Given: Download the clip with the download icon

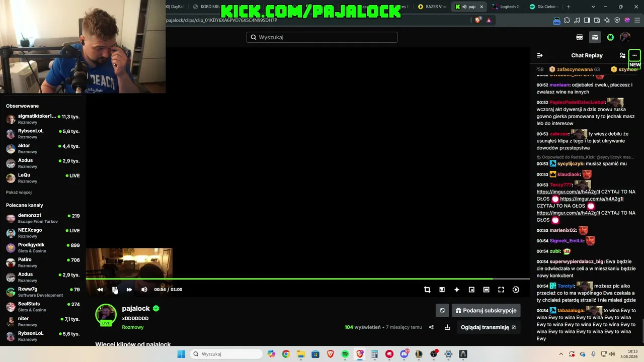Looking at the screenshot, I should [447, 327].
